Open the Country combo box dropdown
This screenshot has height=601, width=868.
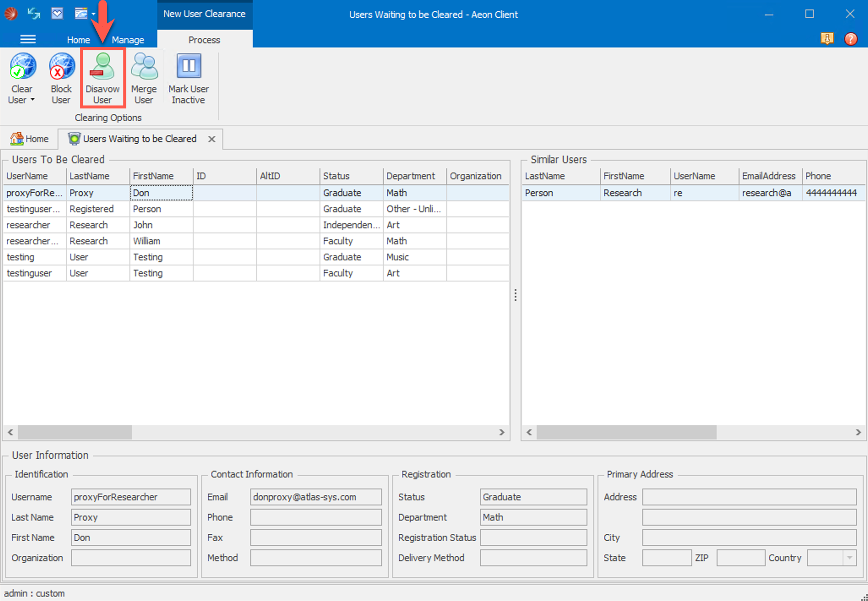[849, 557]
